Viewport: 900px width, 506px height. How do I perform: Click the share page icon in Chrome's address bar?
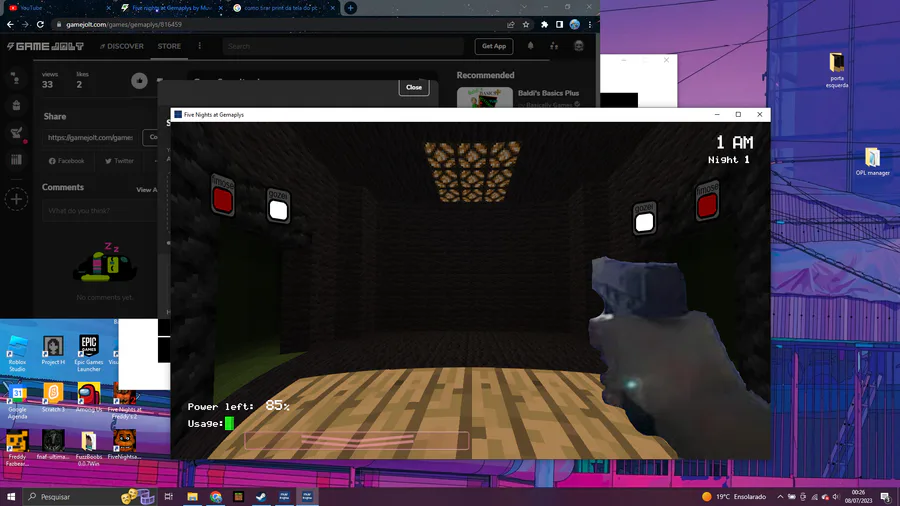(x=510, y=25)
